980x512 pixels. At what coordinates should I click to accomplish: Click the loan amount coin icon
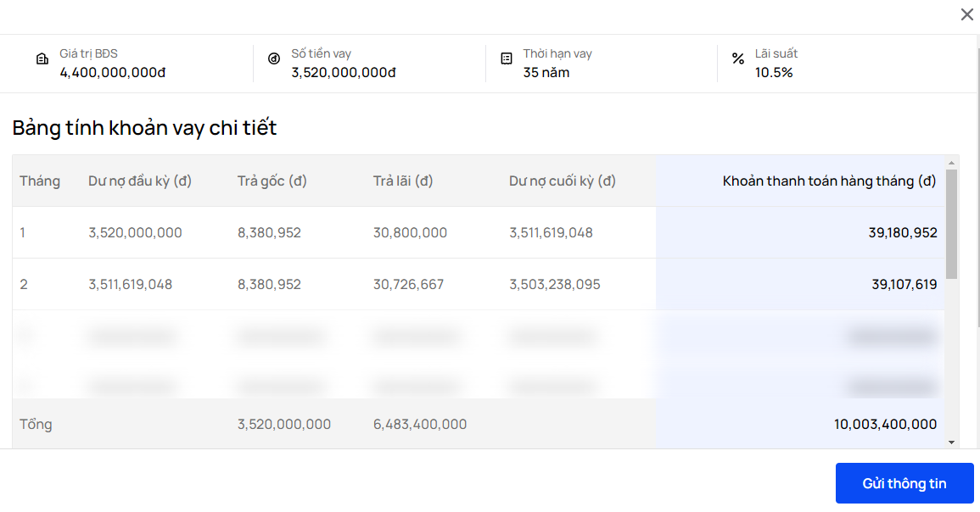pos(274,58)
